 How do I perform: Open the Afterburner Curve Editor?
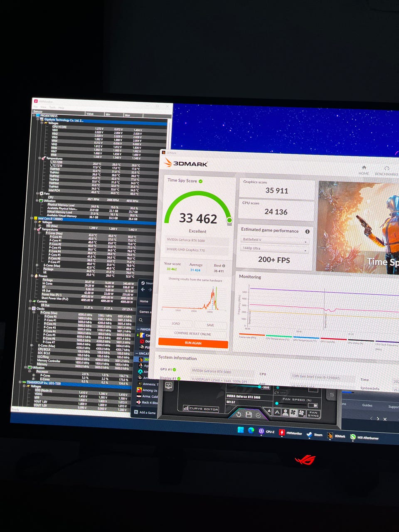[201, 409]
